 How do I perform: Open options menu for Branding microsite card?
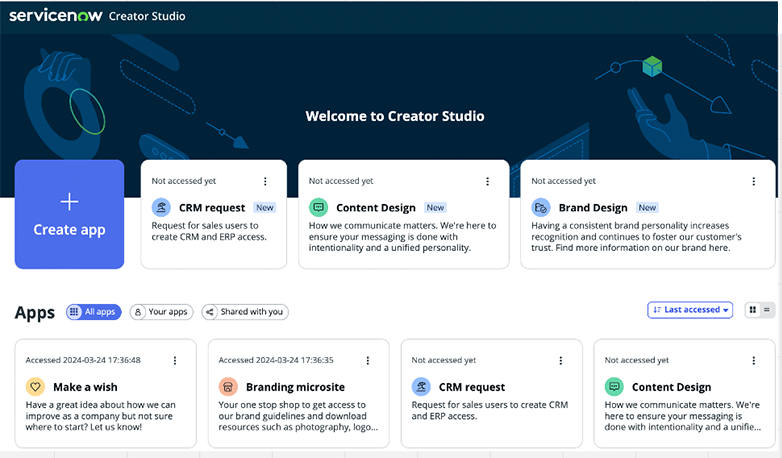point(368,360)
